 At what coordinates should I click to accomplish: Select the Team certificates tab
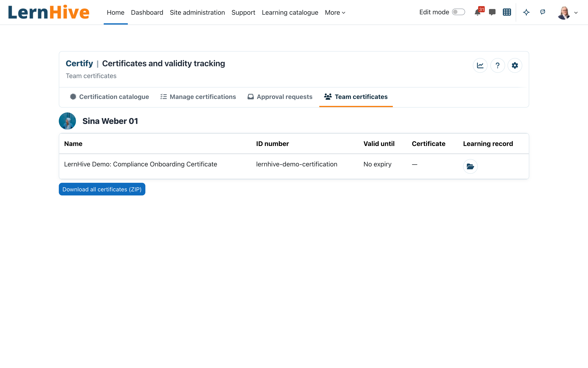click(x=356, y=97)
